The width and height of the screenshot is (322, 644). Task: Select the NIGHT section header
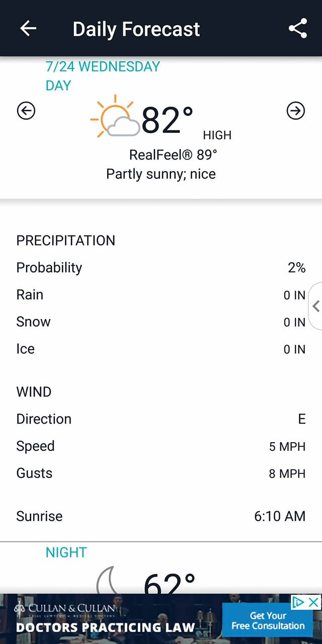click(66, 552)
